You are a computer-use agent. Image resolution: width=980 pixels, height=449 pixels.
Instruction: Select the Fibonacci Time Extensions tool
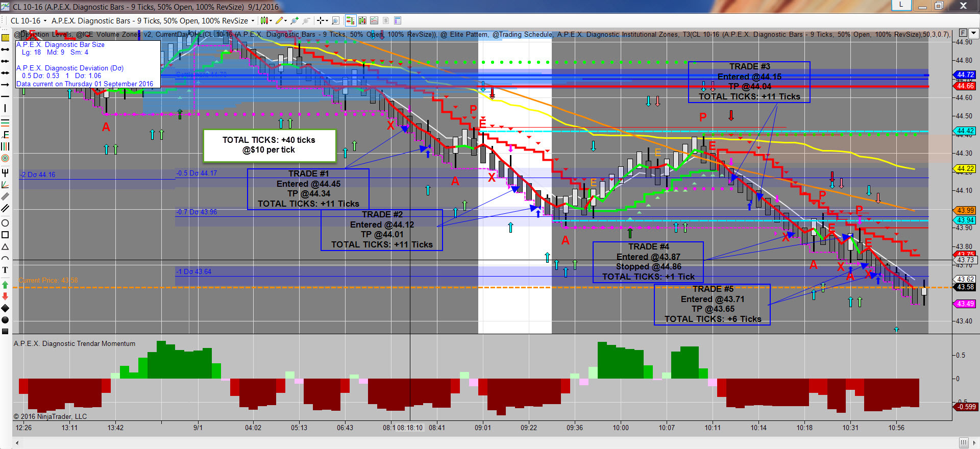5,146
